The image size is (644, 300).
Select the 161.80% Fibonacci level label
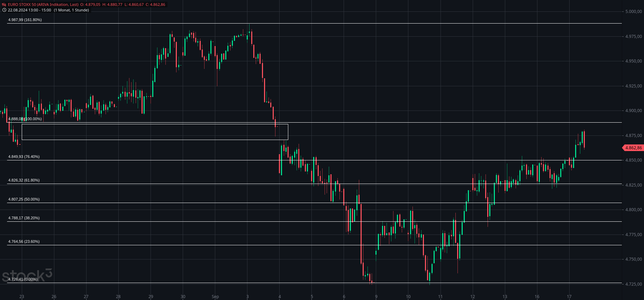click(x=25, y=20)
